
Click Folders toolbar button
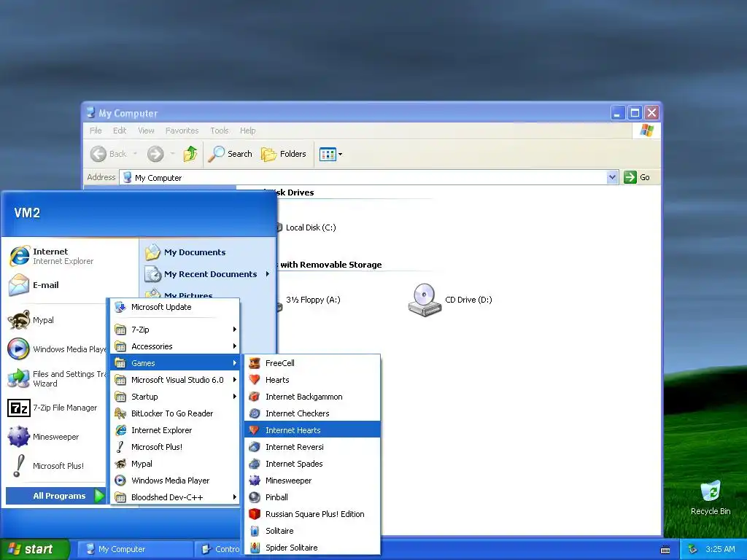[x=284, y=154]
